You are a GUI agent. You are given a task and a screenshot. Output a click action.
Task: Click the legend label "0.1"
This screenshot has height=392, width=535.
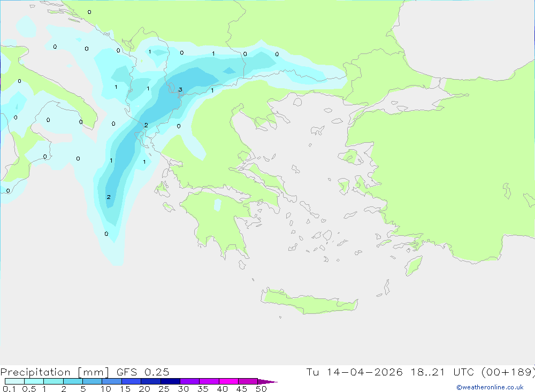(x=9, y=389)
